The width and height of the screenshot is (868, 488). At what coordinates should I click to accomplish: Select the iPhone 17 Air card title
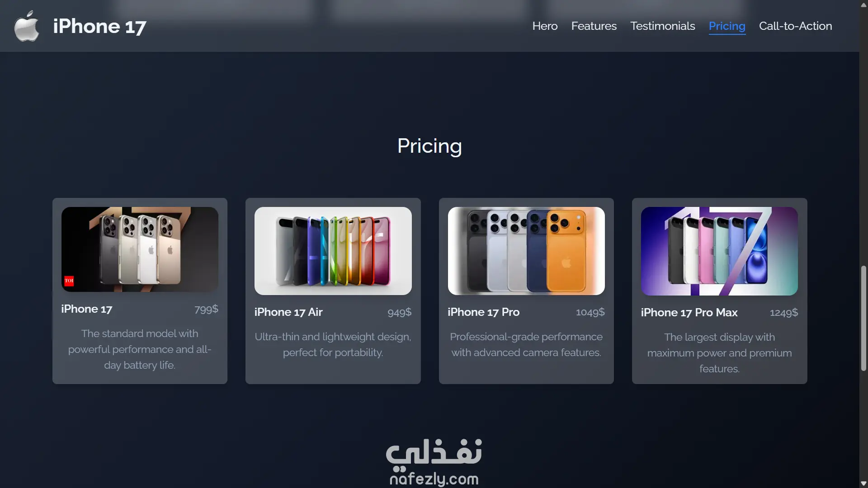288,312
